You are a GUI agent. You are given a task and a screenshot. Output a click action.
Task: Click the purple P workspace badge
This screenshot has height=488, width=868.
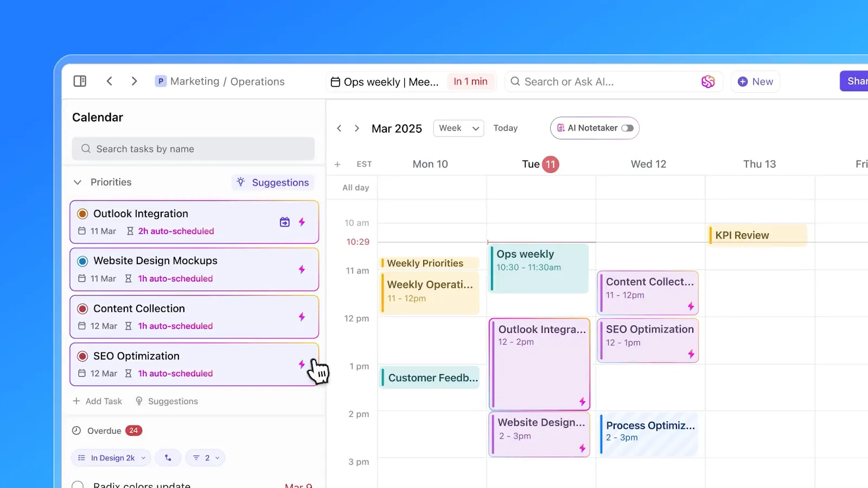point(161,81)
